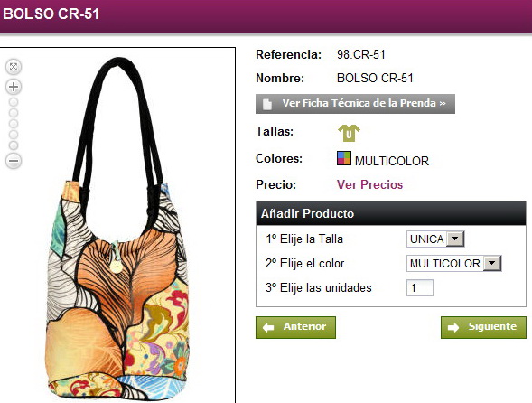
Task: Click the MULTICOLOR color swatch
Action: click(344, 158)
